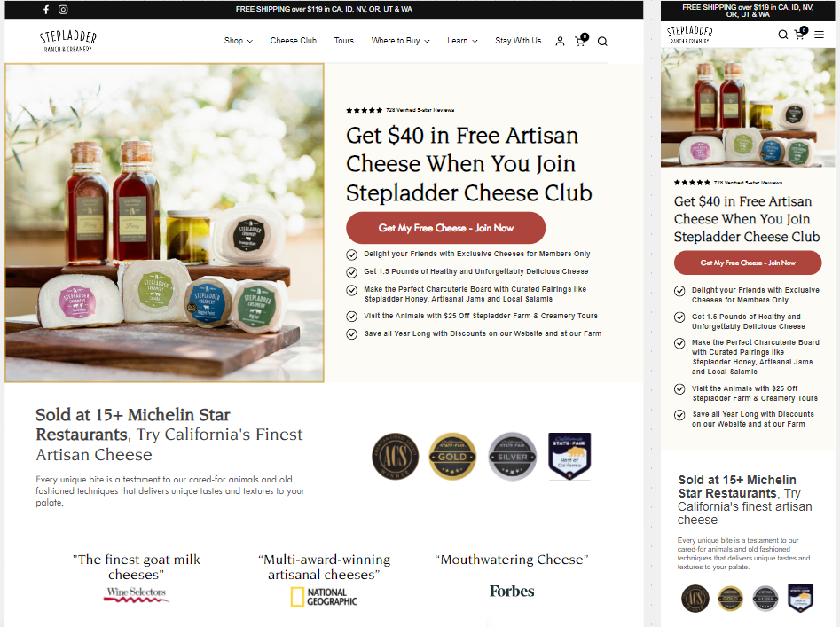
Task: Click checkmark beside 'Get 1.5 Pounds' bullet
Action: point(351,272)
